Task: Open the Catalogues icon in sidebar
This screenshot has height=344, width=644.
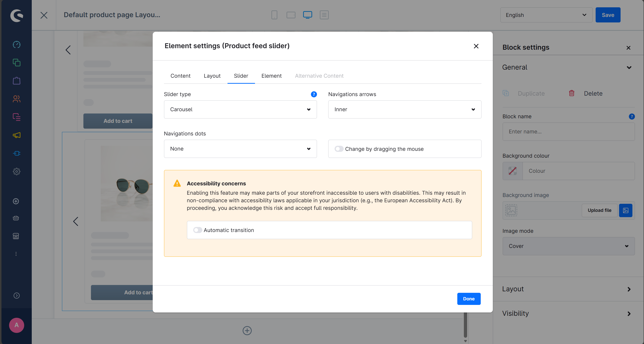Action: pos(17,63)
